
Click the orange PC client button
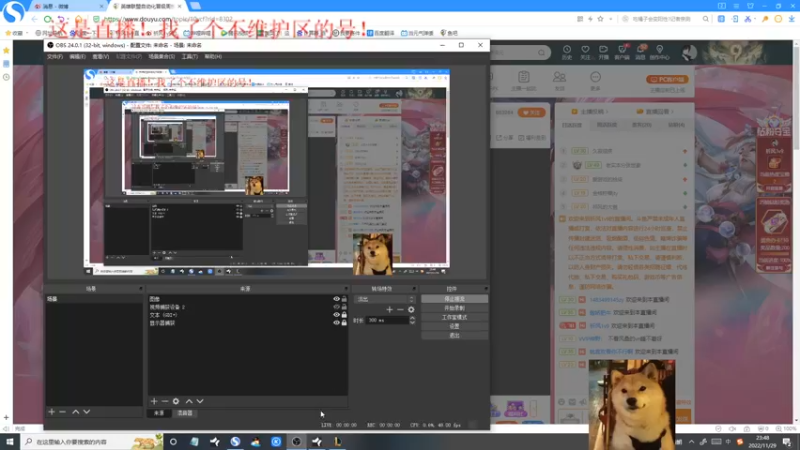pos(667,80)
